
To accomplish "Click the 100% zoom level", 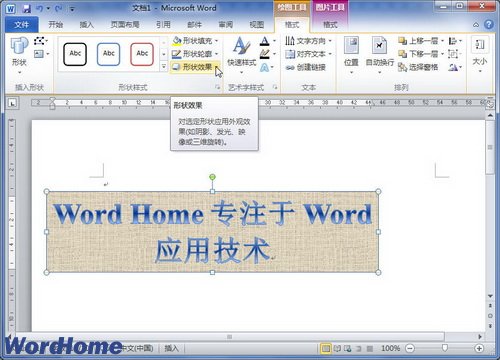I will (x=390, y=348).
